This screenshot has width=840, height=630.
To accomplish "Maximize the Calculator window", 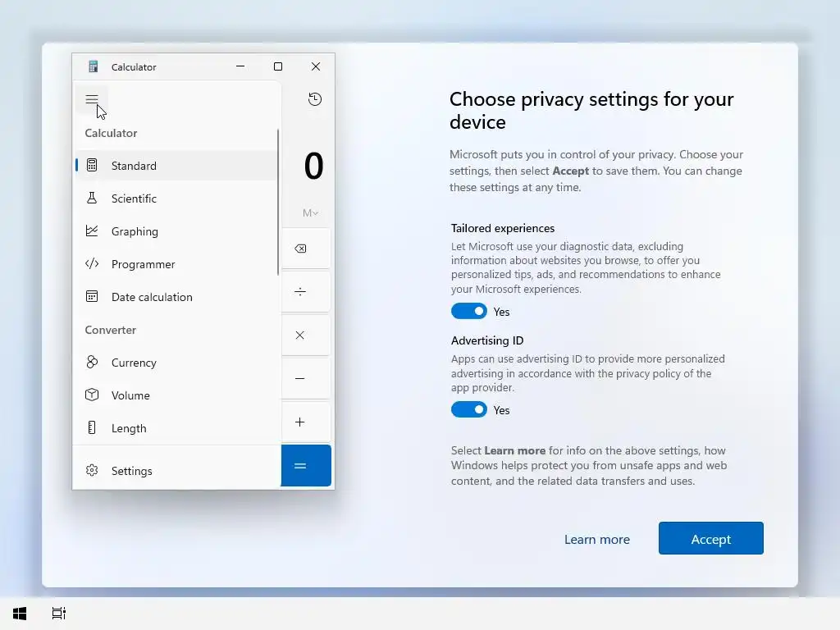I will point(278,66).
